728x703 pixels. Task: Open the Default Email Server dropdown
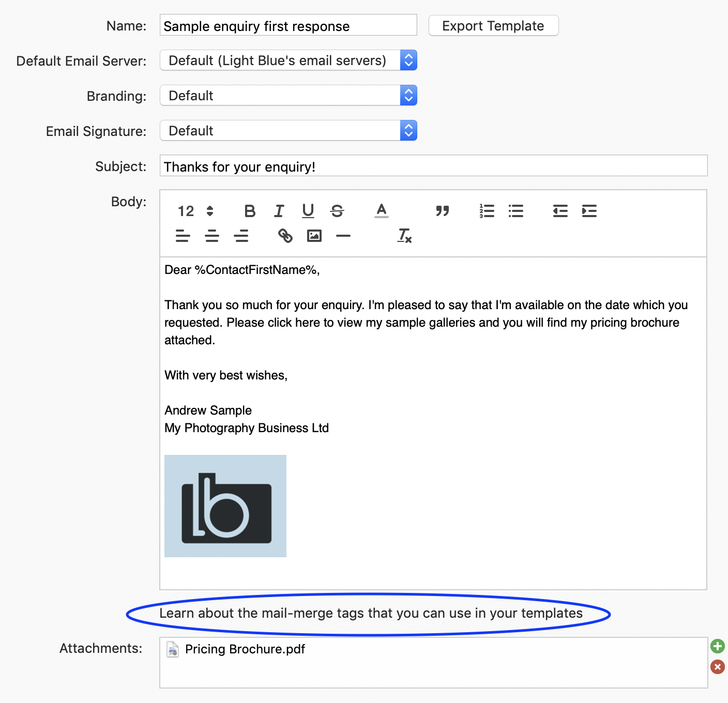(x=289, y=60)
